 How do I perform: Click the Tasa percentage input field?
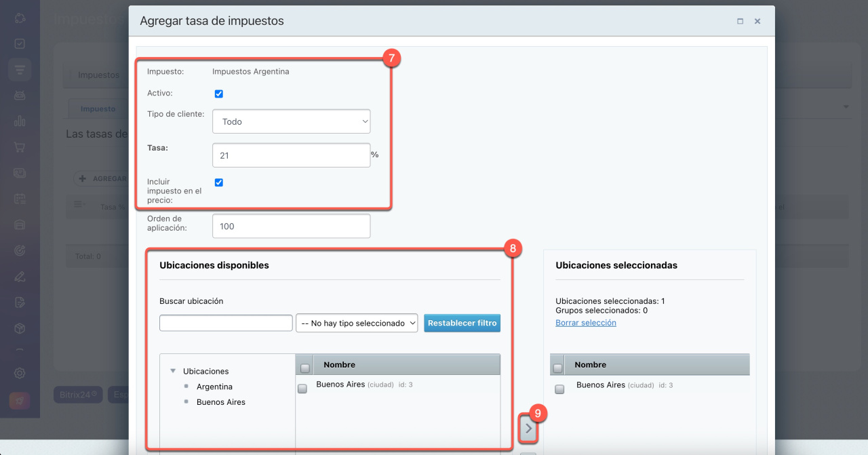(x=291, y=155)
